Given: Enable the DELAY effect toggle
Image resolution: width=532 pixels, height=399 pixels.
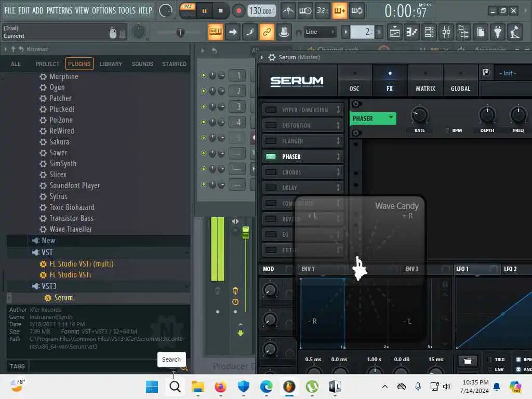Looking at the screenshot, I should click(x=271, y=188).
